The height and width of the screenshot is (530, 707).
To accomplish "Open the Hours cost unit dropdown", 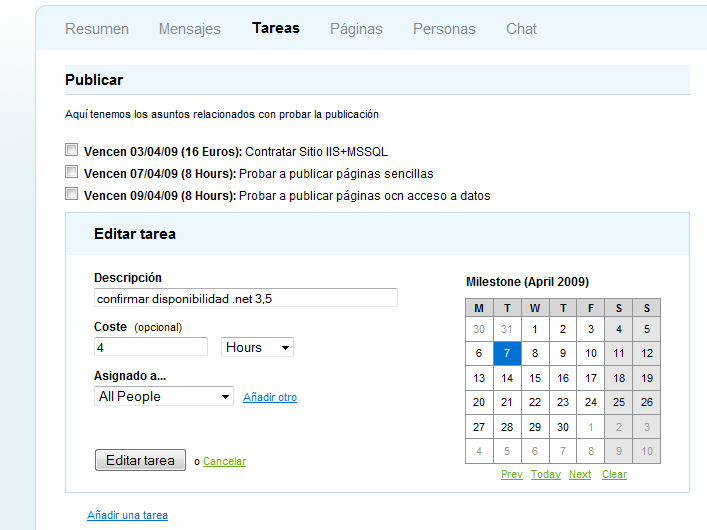I will pos(257,347).
